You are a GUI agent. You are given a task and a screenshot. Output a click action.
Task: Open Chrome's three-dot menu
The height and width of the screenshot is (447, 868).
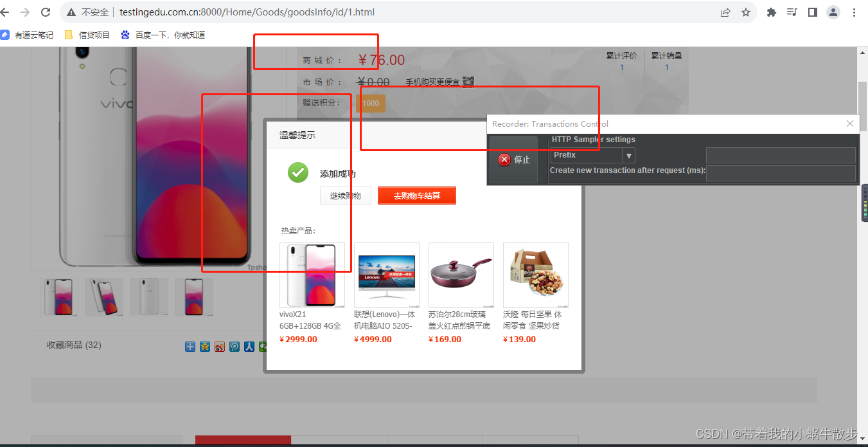pos(854,12)
